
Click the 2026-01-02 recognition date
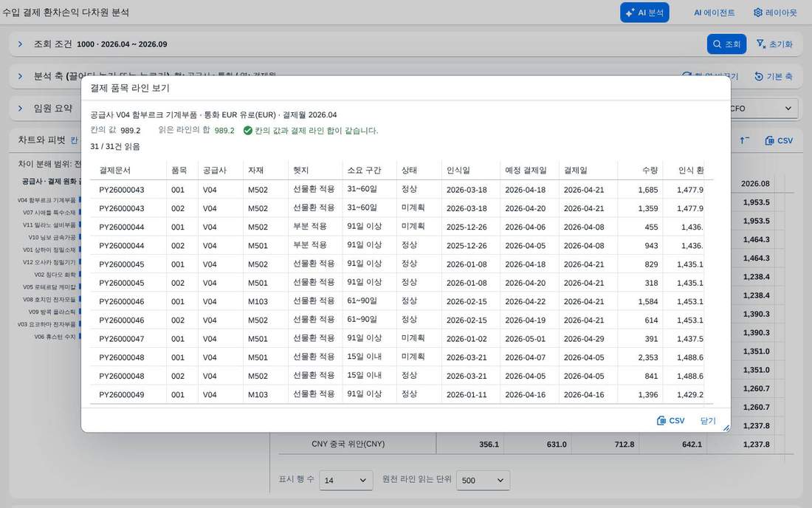(x=467, y=339)
